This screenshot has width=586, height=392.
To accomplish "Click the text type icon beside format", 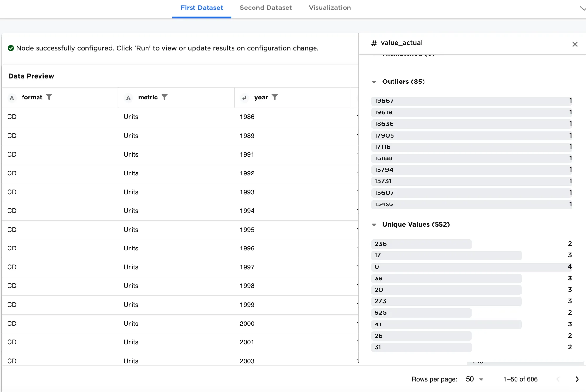I will [x=12, y=98].
